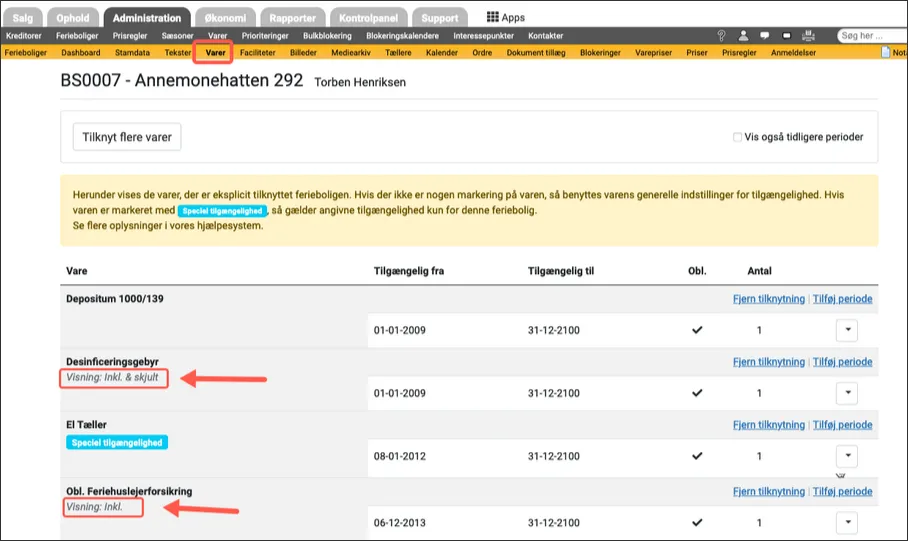
Task: Click 'Tilføj periode' link for Desinficeringsgebyr
Action: [842, 362]
